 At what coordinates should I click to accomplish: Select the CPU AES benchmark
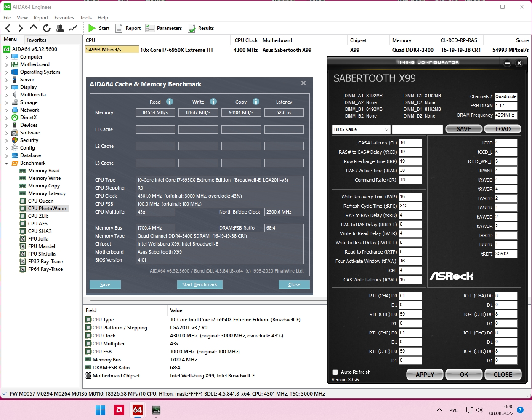(37, 224)
